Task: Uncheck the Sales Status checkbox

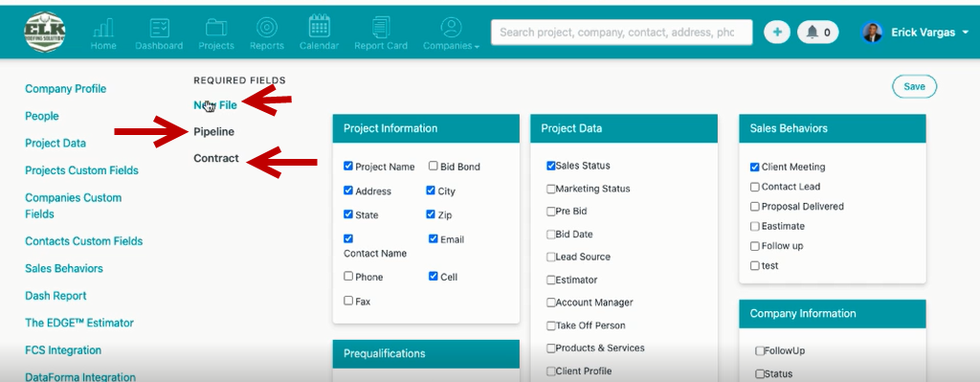Action: tap(550, 166)
